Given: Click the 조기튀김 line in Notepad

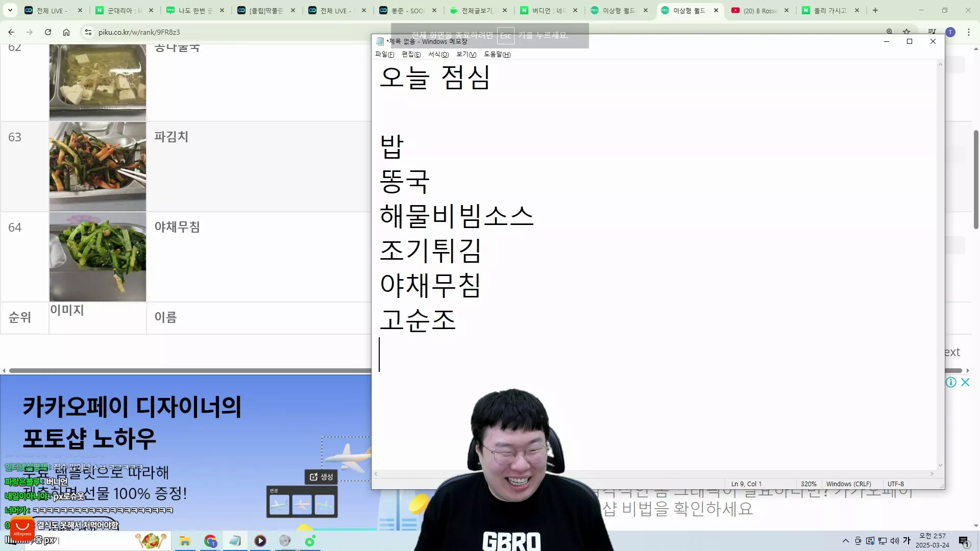Looking at the screenshot, I should 430,251.
